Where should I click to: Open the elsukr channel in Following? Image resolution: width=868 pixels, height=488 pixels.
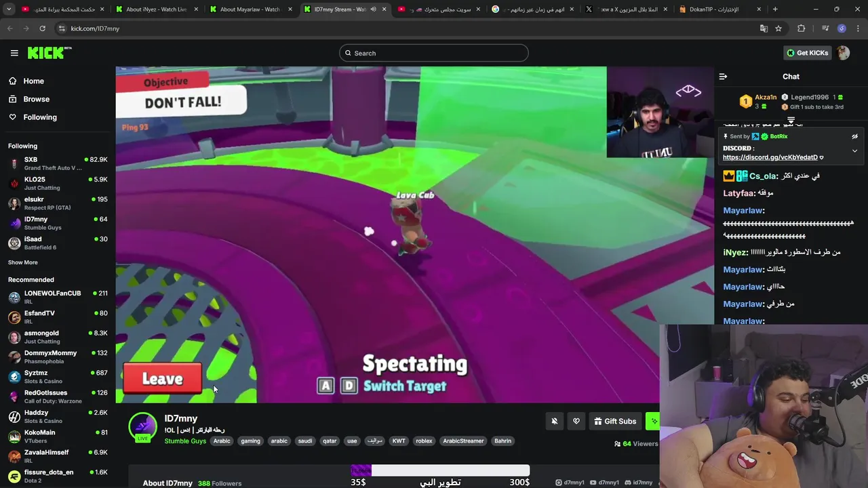tap(58, 203)
